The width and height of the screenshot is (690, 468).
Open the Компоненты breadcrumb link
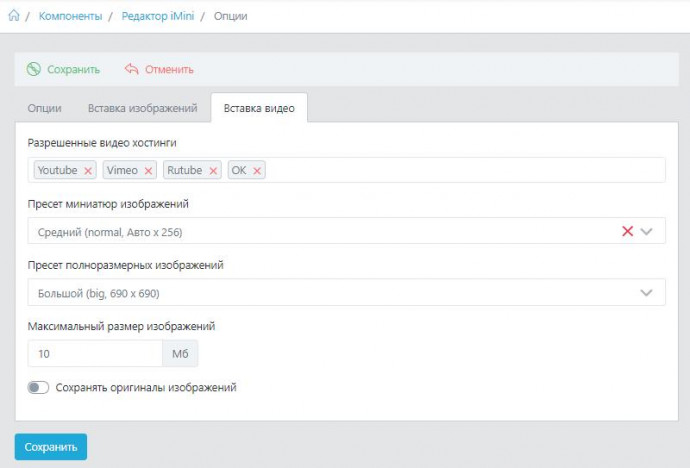click(x=70, y=16)
